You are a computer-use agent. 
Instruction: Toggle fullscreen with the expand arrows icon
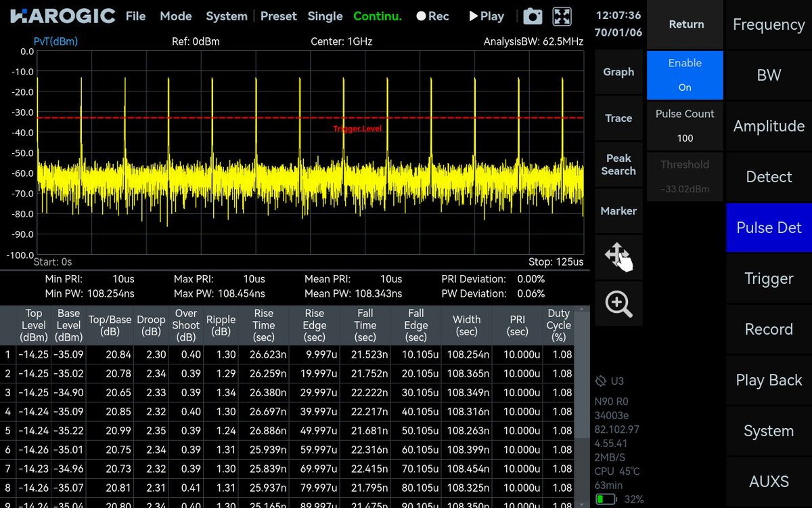[562, 16]
